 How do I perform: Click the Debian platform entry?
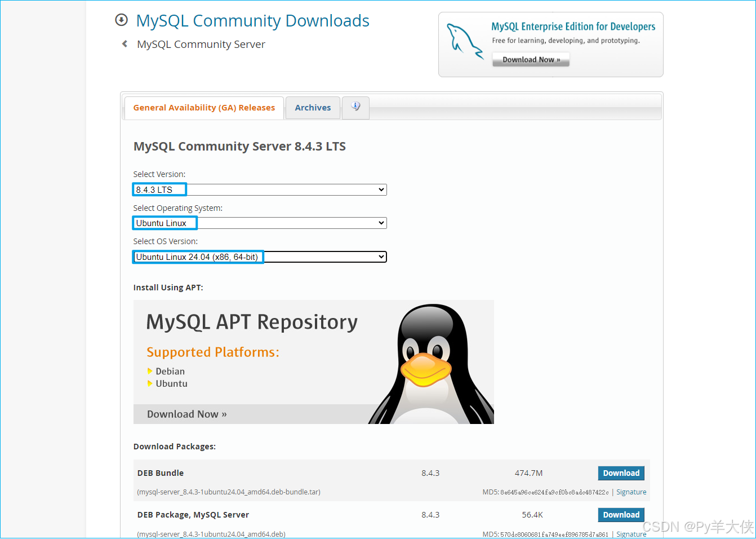170,372
